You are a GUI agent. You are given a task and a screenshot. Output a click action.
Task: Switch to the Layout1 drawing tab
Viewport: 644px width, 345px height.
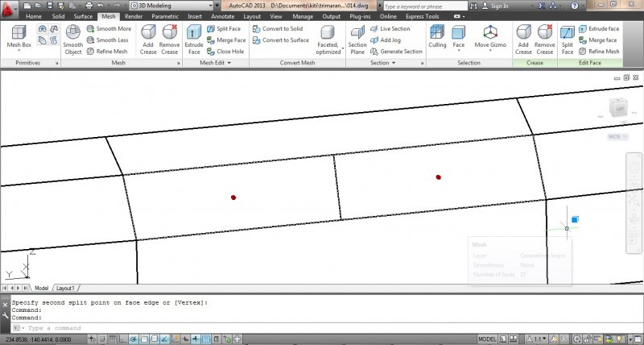click(x=65, y=288)
